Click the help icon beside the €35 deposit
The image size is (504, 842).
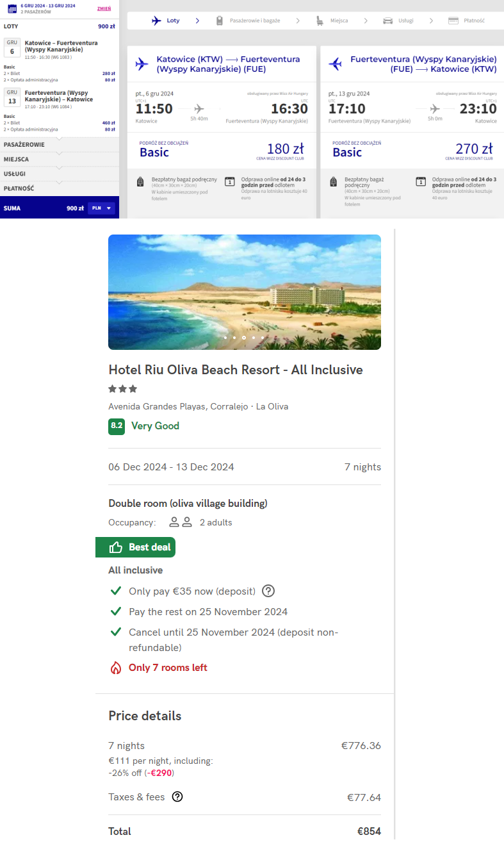(x=269, y=591)
